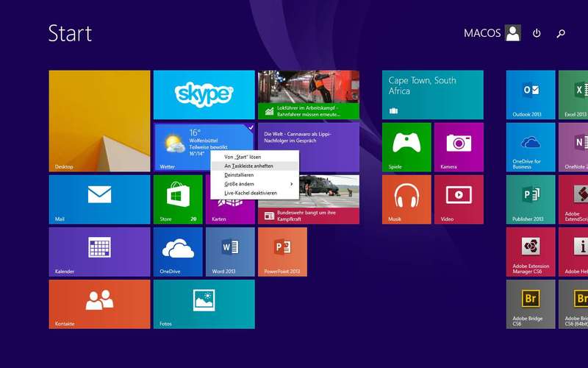The height and width of the screenshot is (368, 588).
Task: Open Adobe Extension Manager CS6 tile
Action: (531, 252)
